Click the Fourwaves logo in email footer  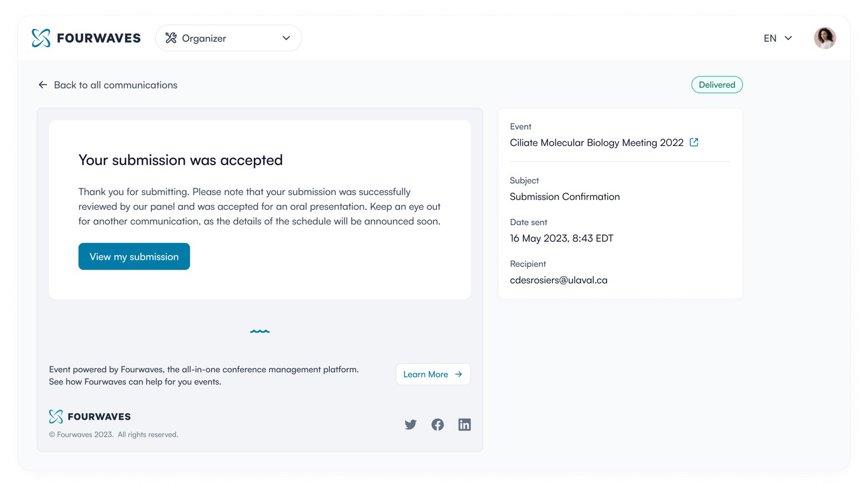(90, 416)
